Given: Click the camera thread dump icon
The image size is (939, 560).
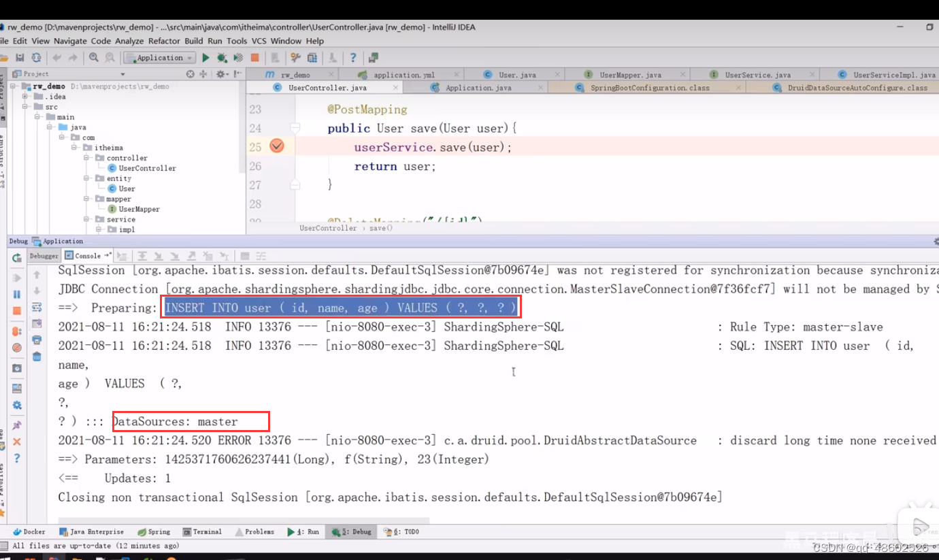Looking at the screenshot, I should click(x=17, y=369).
